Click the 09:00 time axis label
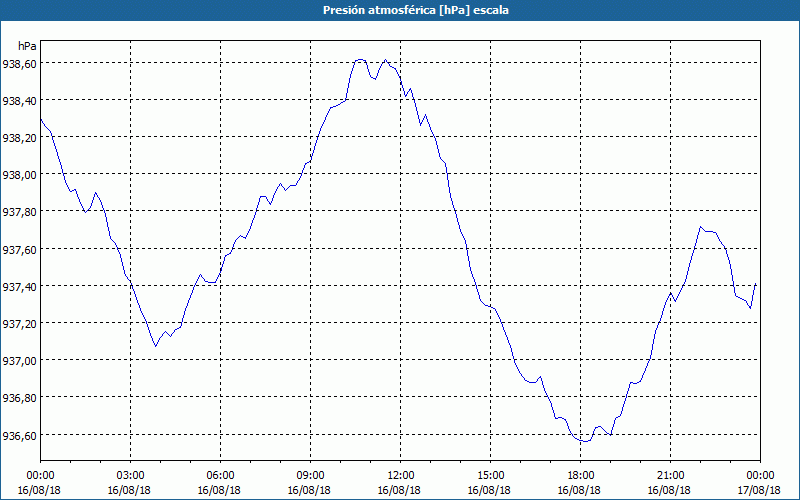 tap(310, 476)
